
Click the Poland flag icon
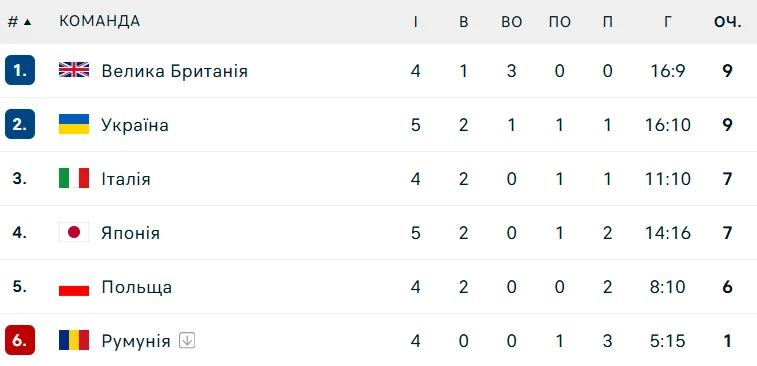click(74, 287)
